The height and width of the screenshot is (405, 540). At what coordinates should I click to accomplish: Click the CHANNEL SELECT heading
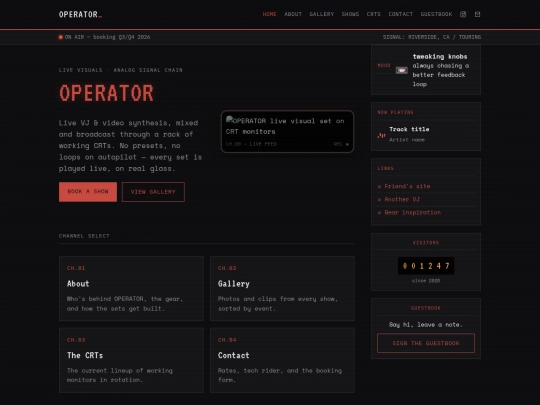coord(84,236)
